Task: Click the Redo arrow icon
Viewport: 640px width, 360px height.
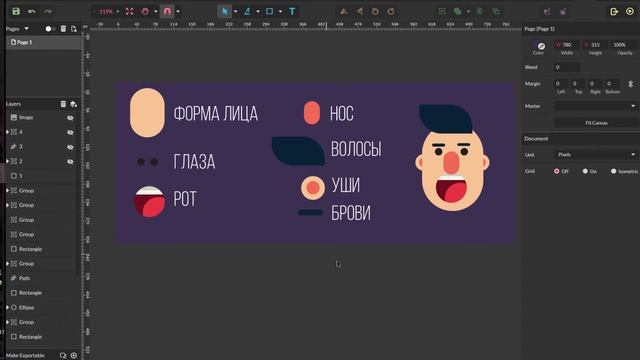Action: pos(48,11)
